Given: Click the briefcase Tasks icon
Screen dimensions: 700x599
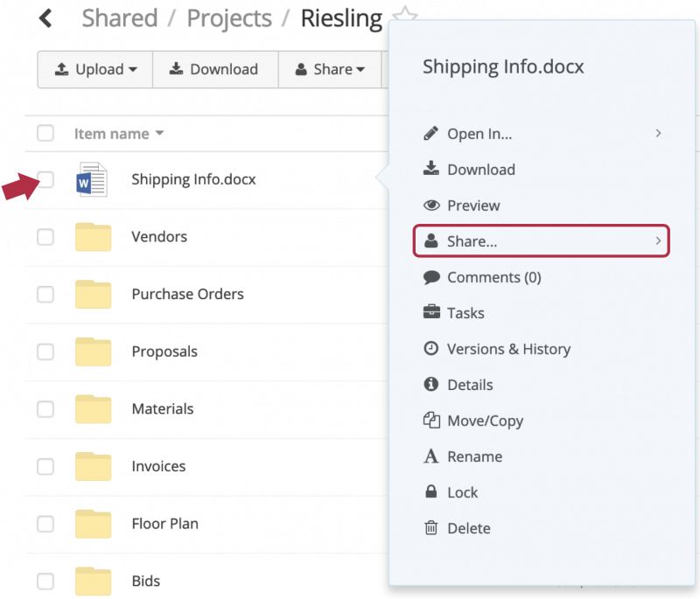Looking at the screenshot, I should click(x=431, y=312).
